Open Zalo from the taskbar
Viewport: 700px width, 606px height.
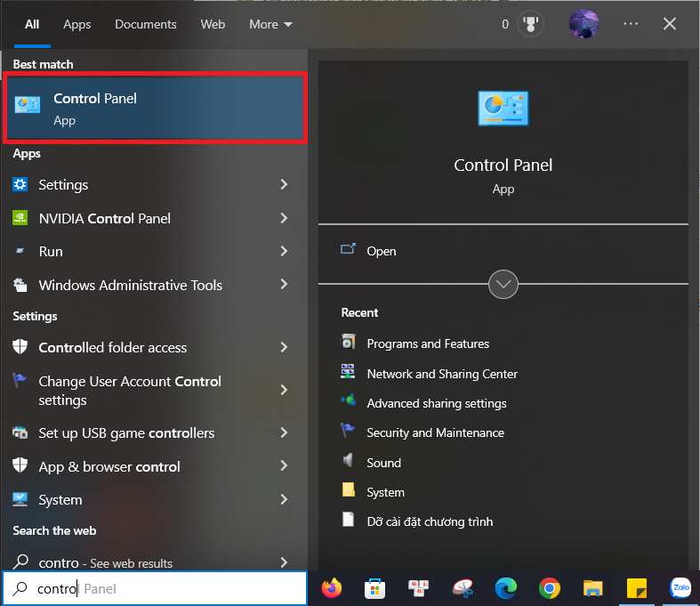coord(680,587)
